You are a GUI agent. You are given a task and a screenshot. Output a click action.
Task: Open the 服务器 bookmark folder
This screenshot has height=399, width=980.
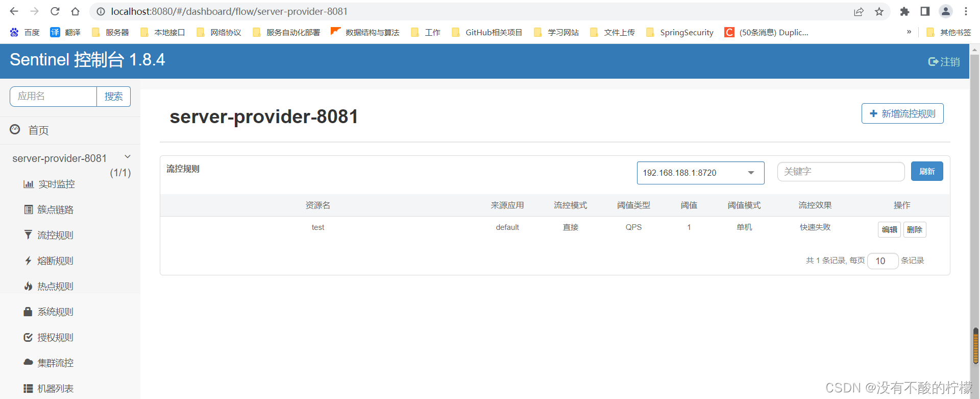110,32
